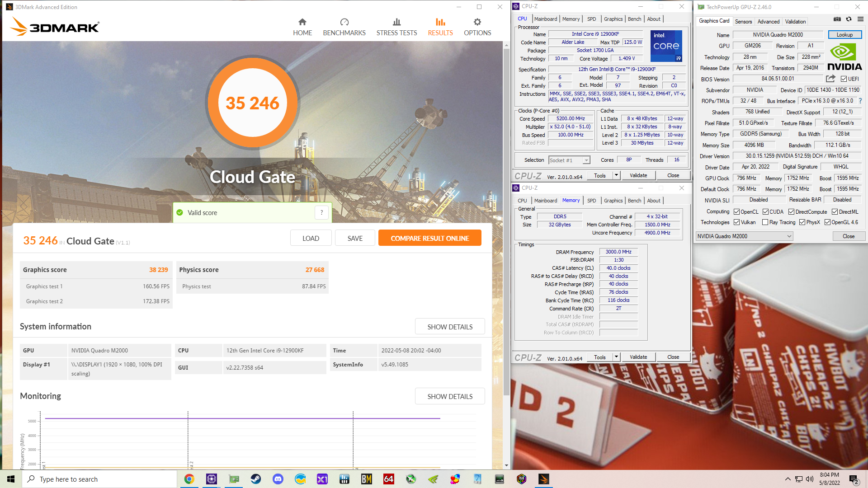Open BenchMate BM icon in taskbar
868x488 pixels.
pos(367,479)
